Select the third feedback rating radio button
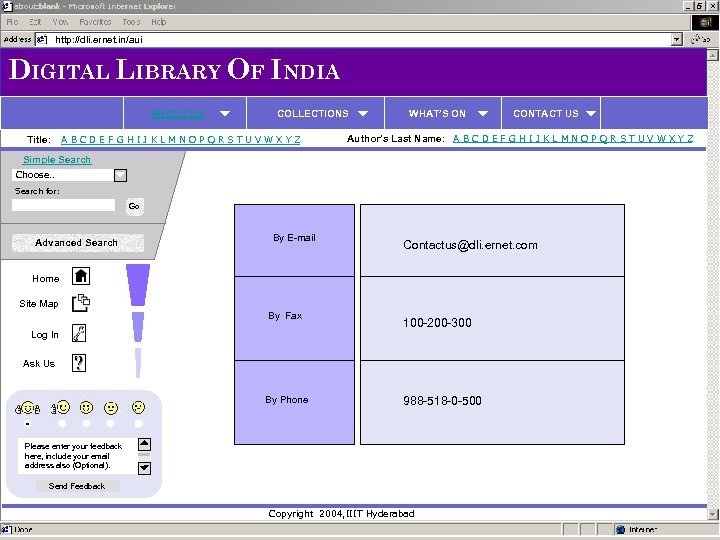 [x=86, y=423]
